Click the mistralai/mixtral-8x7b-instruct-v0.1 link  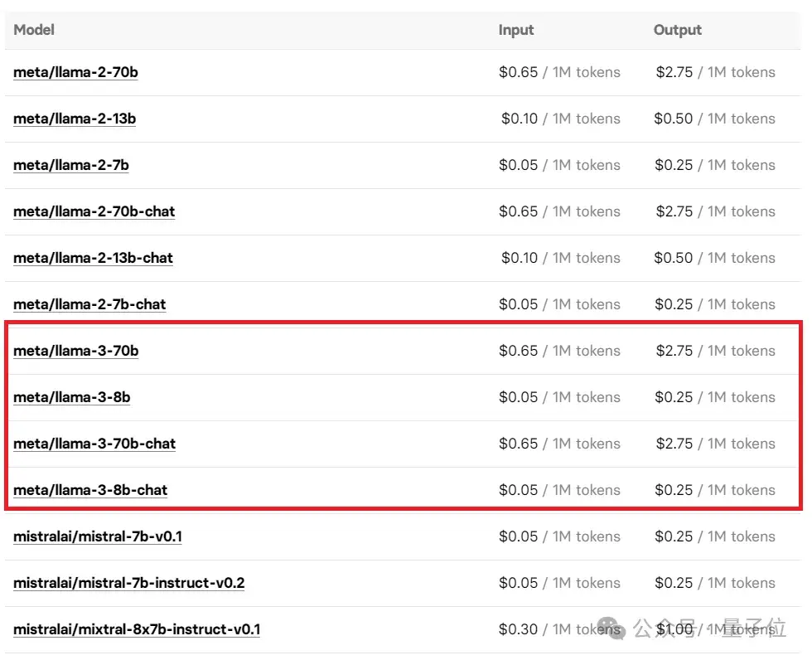pyautogui.click(x=137, y=629)
